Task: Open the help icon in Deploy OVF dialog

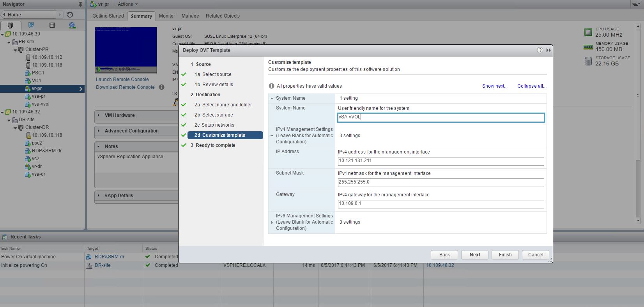Action: pyautogui.click(x=540, y=50)
